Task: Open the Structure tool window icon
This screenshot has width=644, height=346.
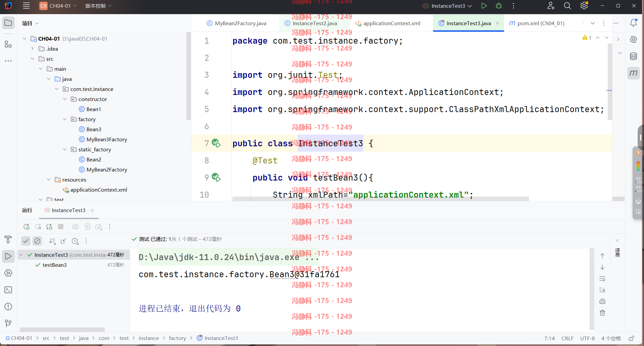Action: (8, 44)
